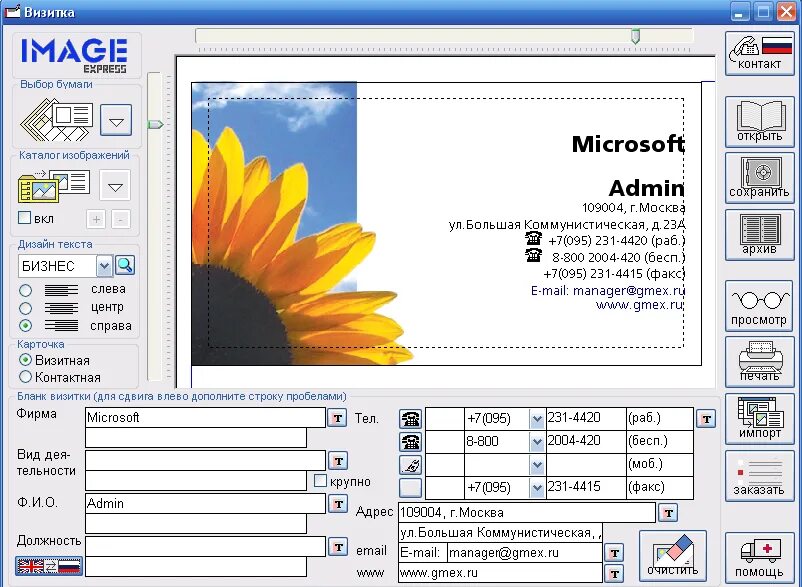Click the vertical slider thumb left of card
Screen dimensions: 802x587
coord(155,124)
